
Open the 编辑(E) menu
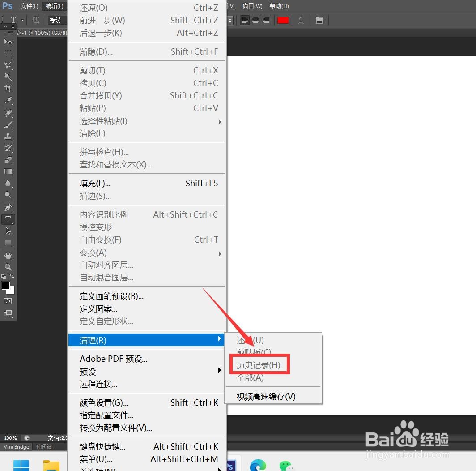(x=54, y=6)
